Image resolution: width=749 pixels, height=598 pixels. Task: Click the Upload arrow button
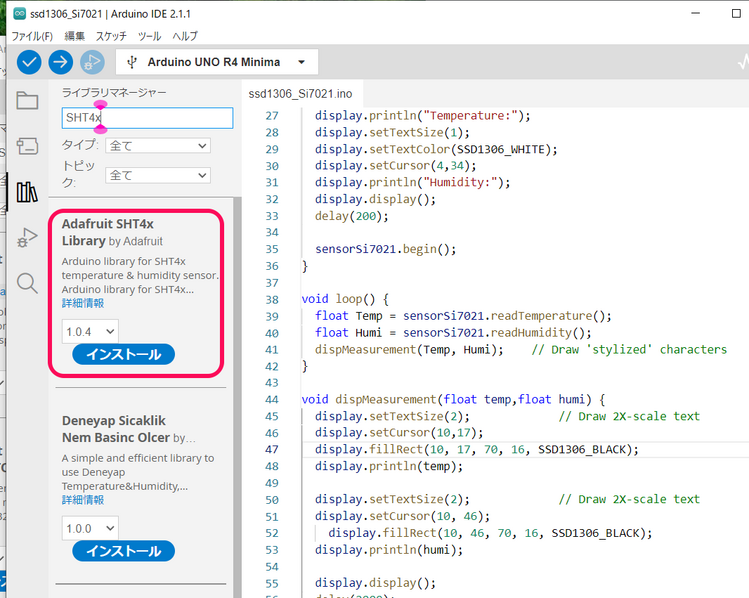(x=61, y=62)
